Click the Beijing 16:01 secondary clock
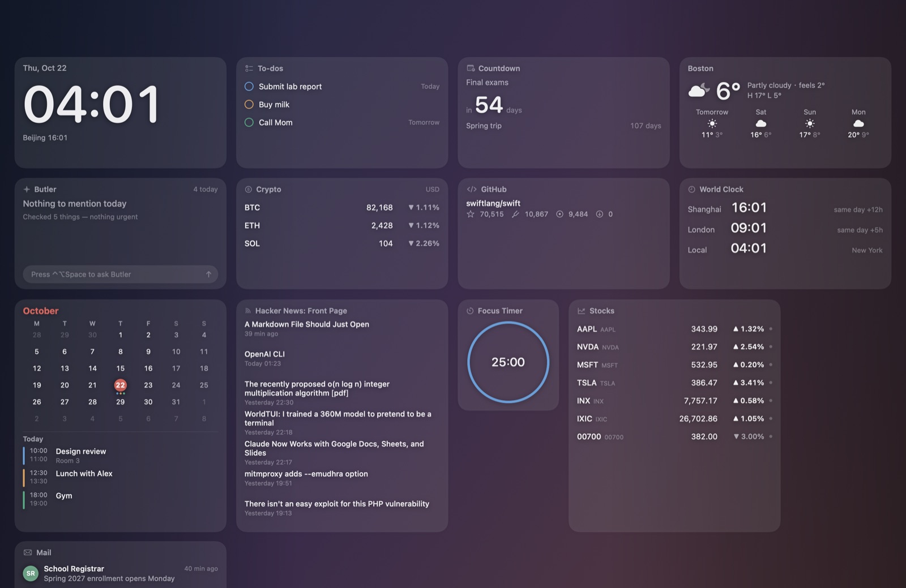Image resolution: width=906 pixels, height=588 pixels. pos(45,138)
